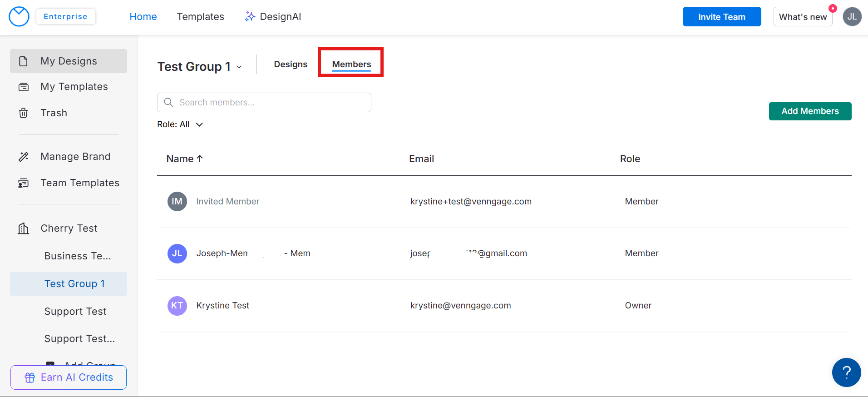Click the Name sort arrow
868x397 pixels.
click(x=200, y=159)
